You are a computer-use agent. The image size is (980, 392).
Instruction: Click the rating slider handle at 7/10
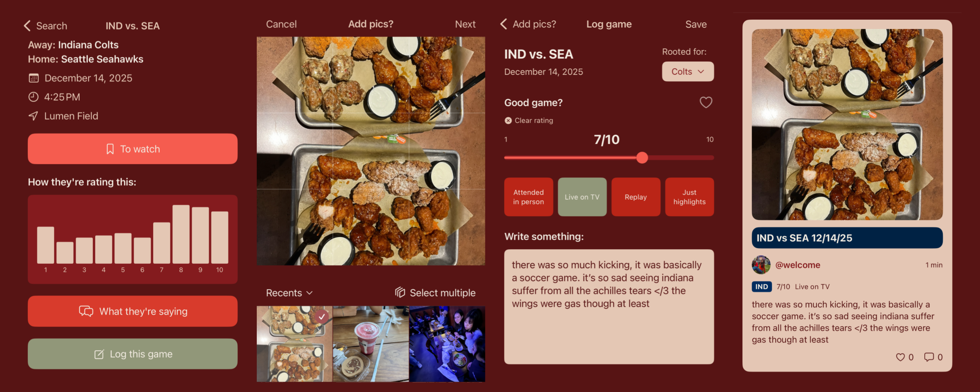click(x=642, y=158)
